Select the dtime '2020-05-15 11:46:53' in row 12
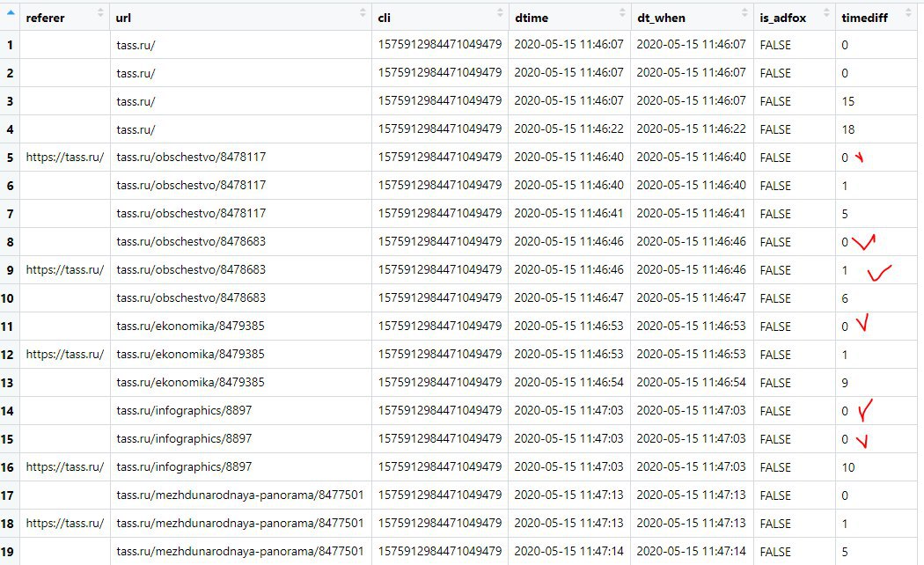This screenshot has width=924, height=565. (x=568, y=355)
